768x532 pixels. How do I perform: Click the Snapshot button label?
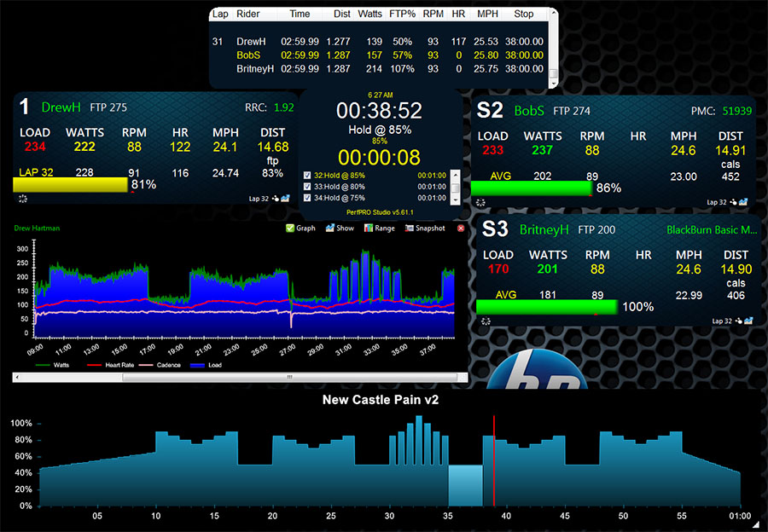tap(430, 228)
